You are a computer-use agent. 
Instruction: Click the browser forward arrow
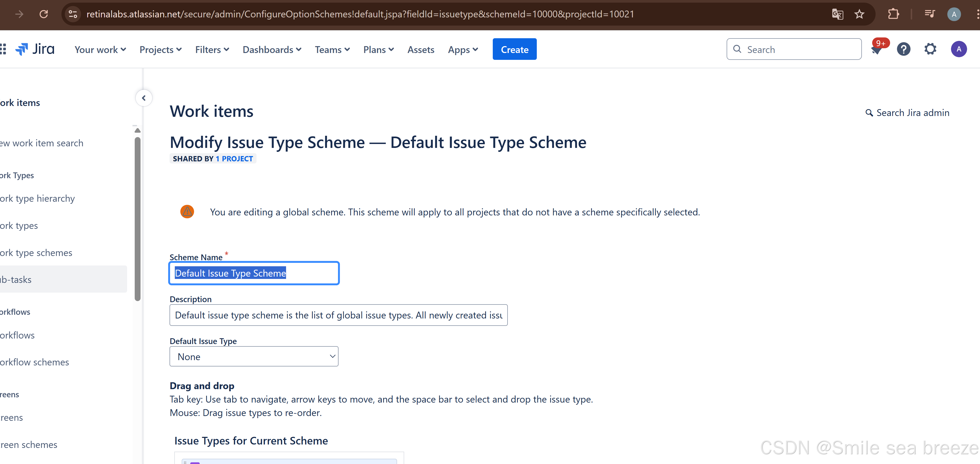[x=19, y=14]
